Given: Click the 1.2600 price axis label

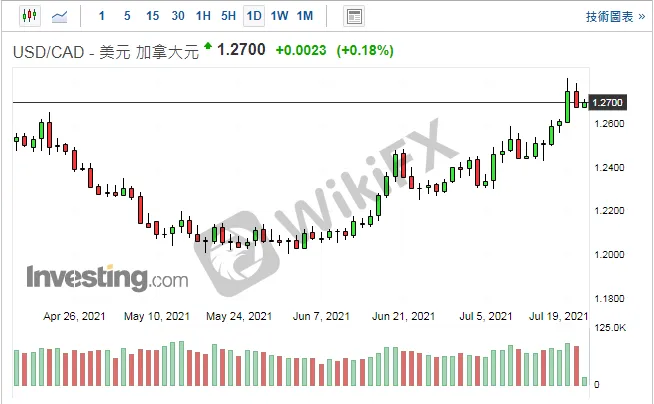Looking at the screenshot, I should pyautogui.click(x=609, y=123).
